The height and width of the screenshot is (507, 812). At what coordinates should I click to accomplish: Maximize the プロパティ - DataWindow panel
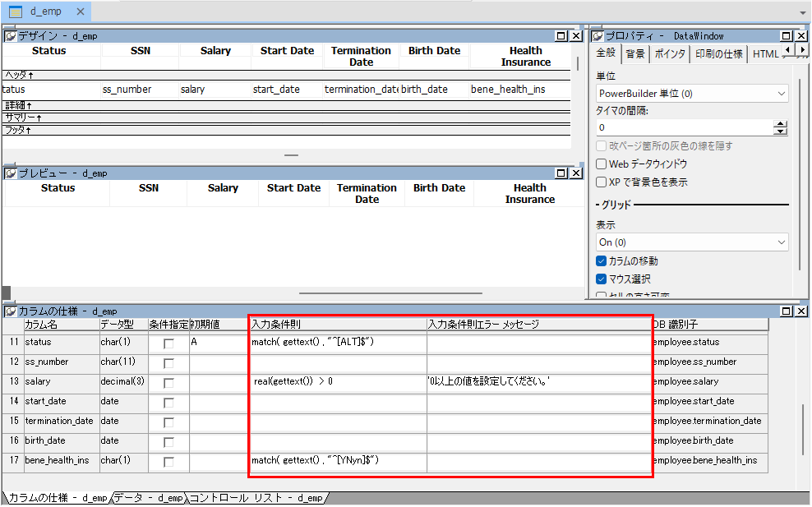tap(786, 35)
